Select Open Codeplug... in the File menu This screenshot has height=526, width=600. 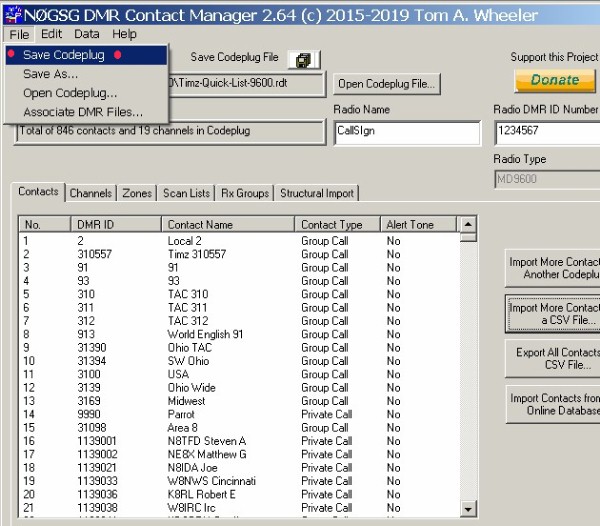(x=86, y=93)
